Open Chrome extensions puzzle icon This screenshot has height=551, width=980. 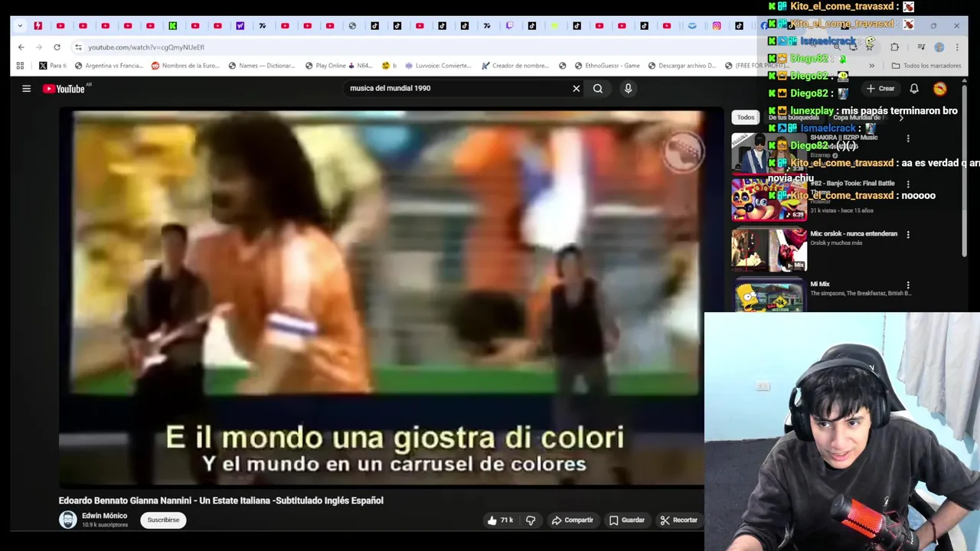click(x=894, y=47)
